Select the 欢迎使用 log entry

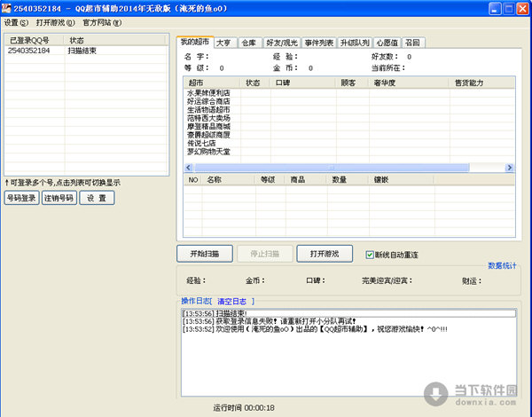click(348, 329)
